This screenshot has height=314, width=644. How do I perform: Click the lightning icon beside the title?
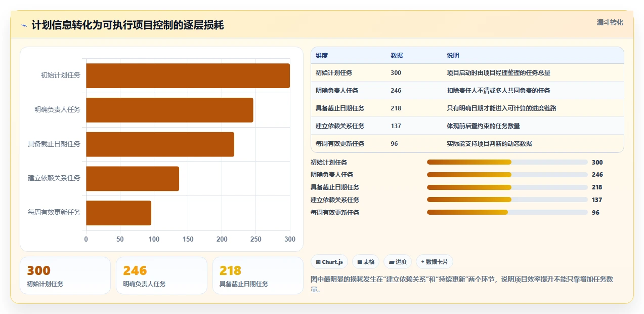pos(24,25)
